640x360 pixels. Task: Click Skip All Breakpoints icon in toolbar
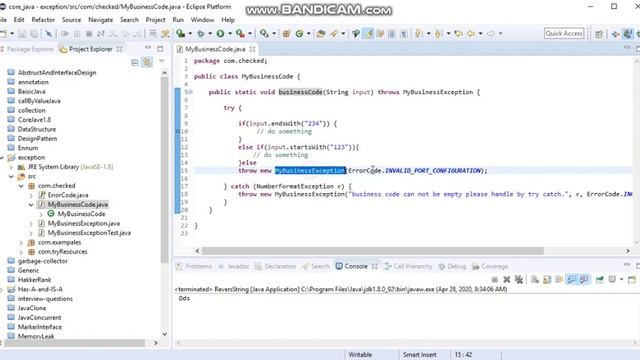point(49,33)
